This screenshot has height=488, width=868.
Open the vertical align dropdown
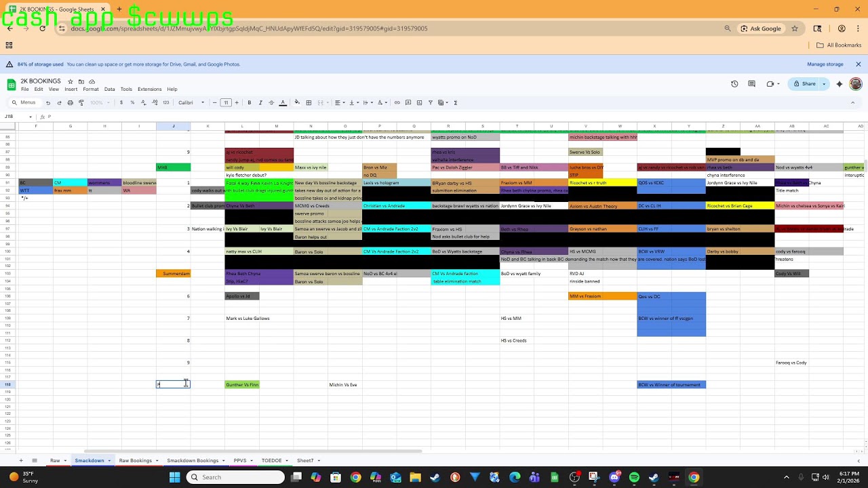(x=353, y=103)
